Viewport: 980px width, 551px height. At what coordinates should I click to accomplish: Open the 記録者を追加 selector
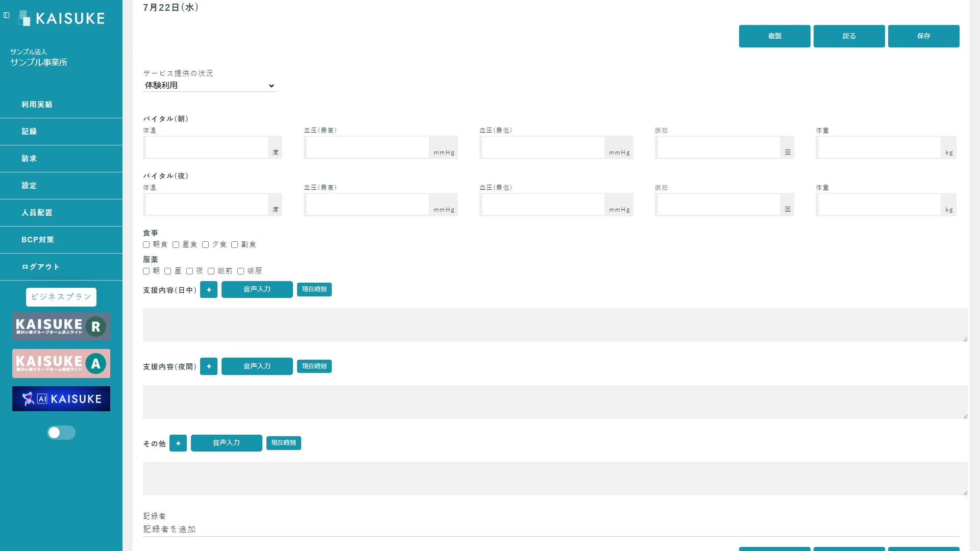551,530
